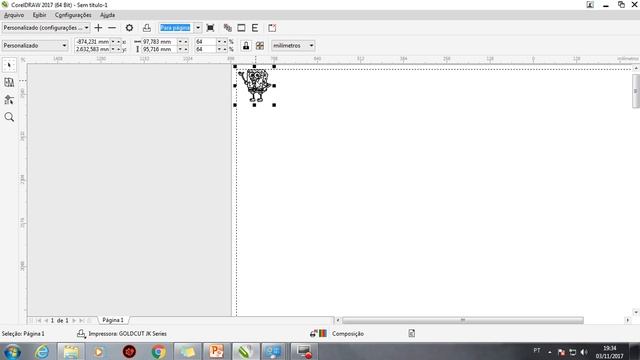Viewport: 640px width, 360px height.
Task: Open the Configurações menu
Action: 73,15
